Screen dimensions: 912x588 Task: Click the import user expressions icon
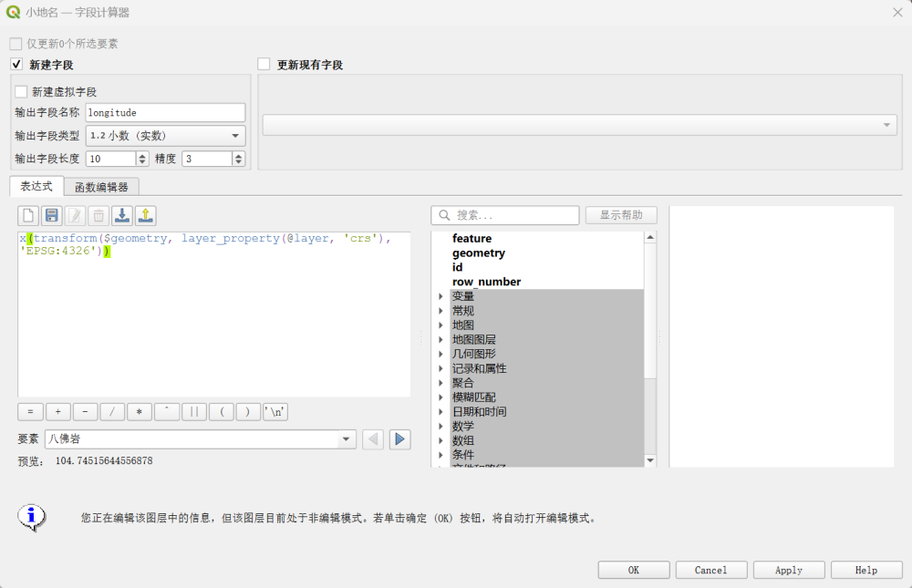[x=121, y=215]
